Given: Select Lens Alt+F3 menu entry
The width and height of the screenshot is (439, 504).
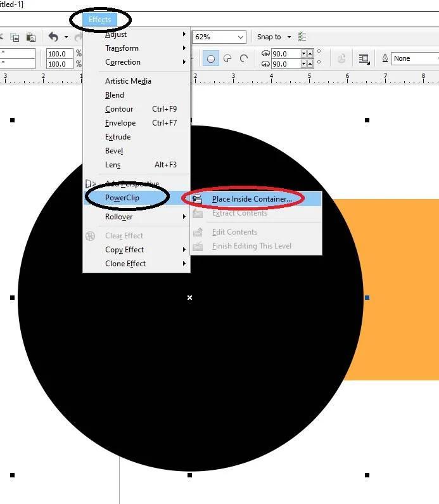Looking at the screenshot, I should pyautogui.click(x=137, y=165).
